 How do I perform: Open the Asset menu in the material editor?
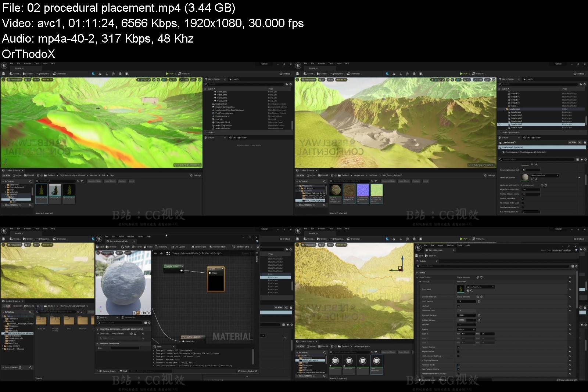click(x=121, y=237)
